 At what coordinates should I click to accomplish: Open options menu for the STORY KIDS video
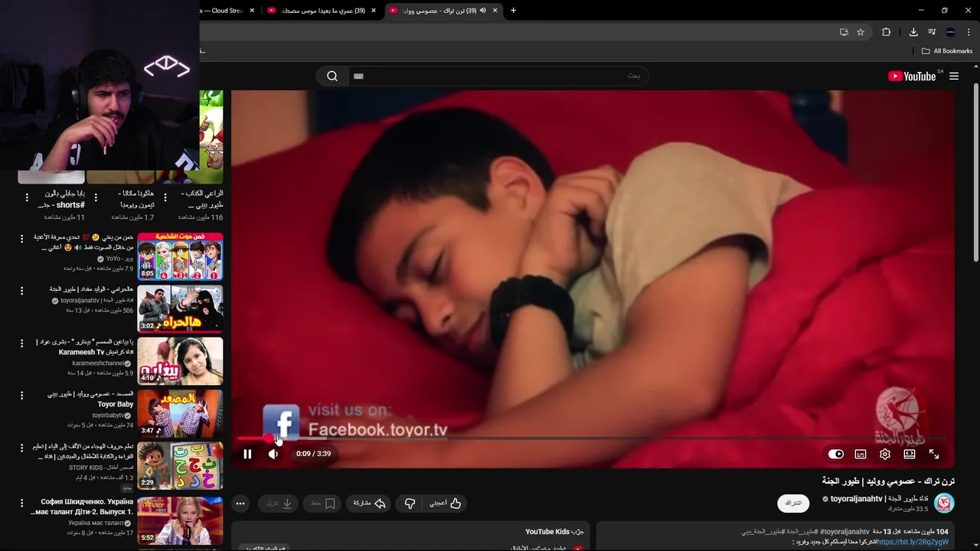21,447
